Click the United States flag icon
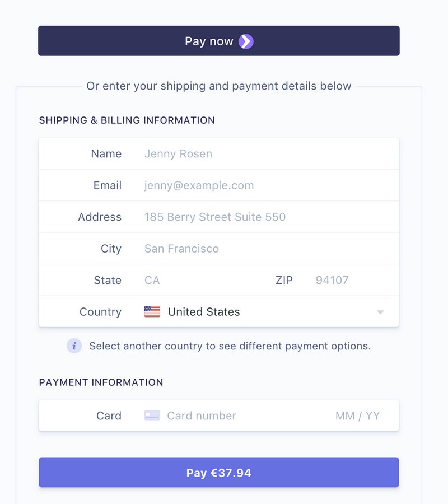Screen dimensions: 448x504 [x=151, y=311]
